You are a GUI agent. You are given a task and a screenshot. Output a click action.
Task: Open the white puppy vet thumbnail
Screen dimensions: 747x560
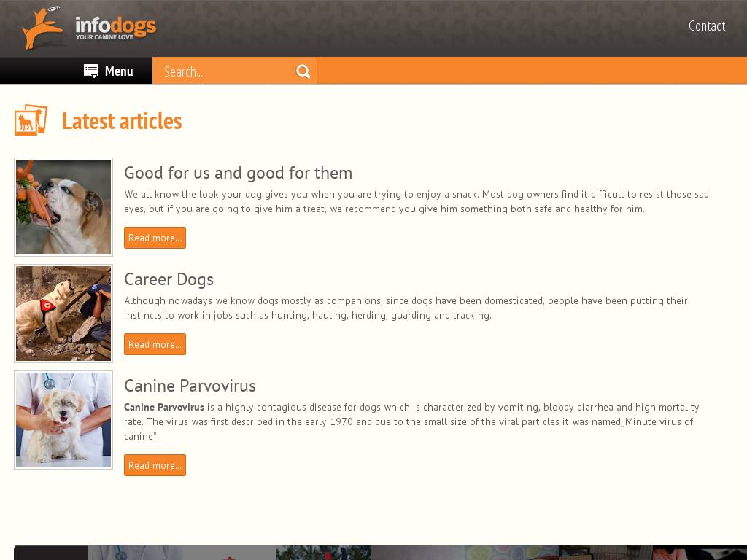pos(63,420)
